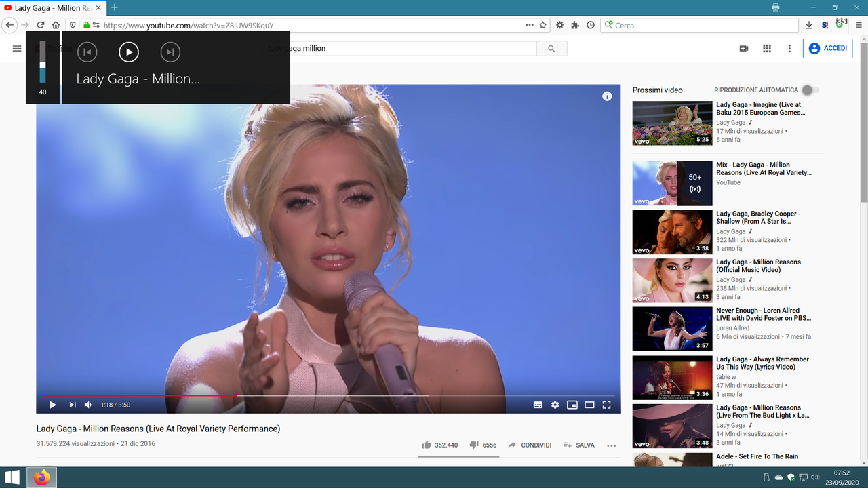Click the create video camera icon
Image resolution: width=868 pixels, height=497 pixels.
pos(744,48)
